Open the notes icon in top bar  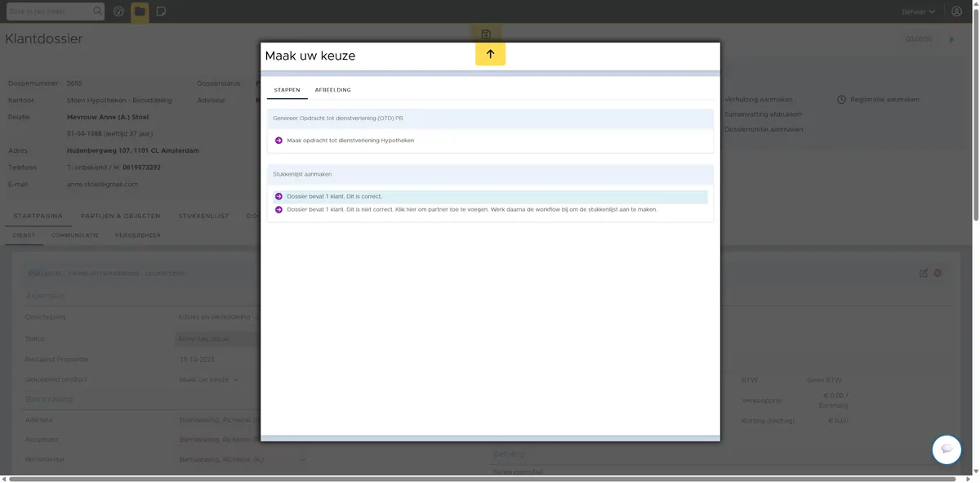[x=161, y=11]
